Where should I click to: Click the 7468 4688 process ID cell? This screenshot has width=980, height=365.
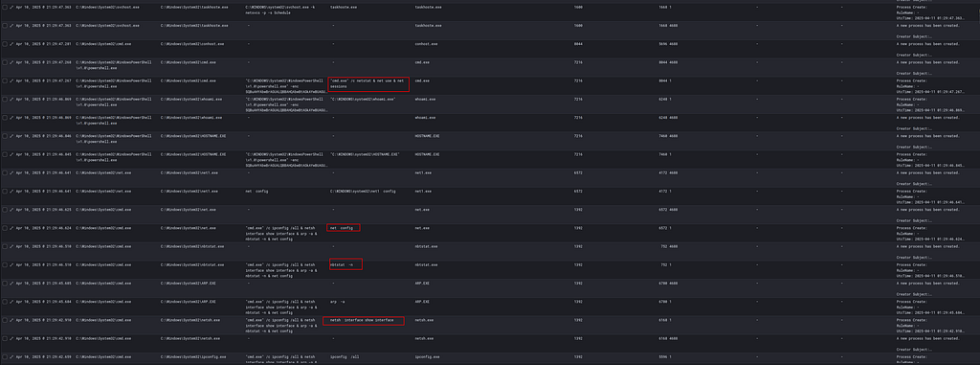point(667,136)
